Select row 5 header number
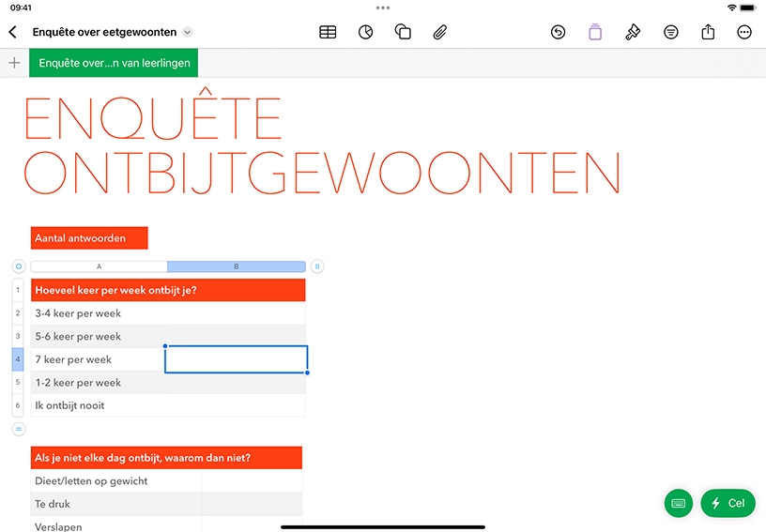 pyautogui.click(x=18, y=382)
